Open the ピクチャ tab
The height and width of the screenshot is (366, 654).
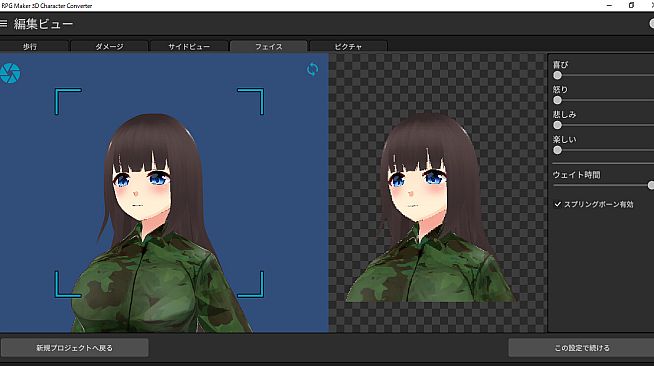[x=348, y=46]
